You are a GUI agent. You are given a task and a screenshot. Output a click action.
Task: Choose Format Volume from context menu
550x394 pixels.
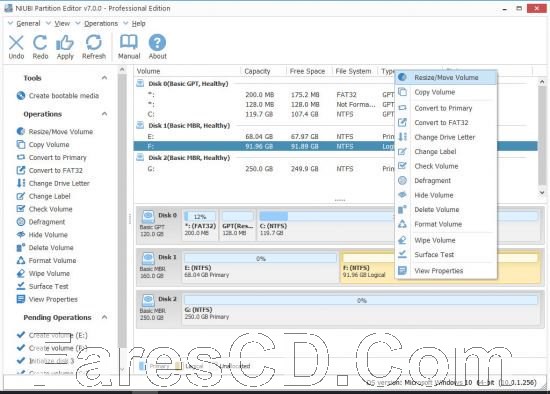[446, 224]
